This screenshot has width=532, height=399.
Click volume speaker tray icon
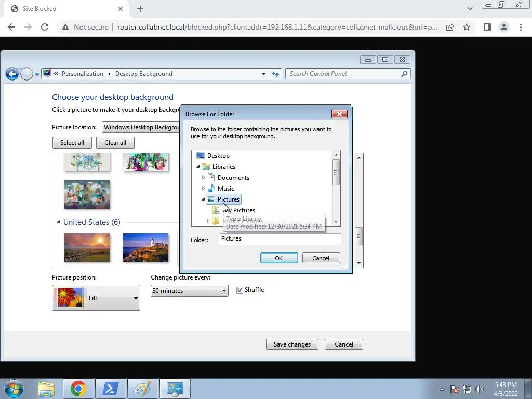(480, 389)
